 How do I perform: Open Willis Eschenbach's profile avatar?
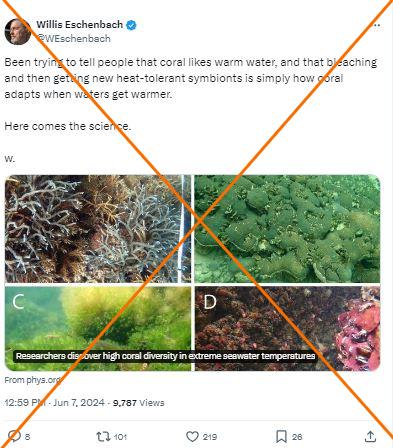pyautogui.click(x=17, y=32)
